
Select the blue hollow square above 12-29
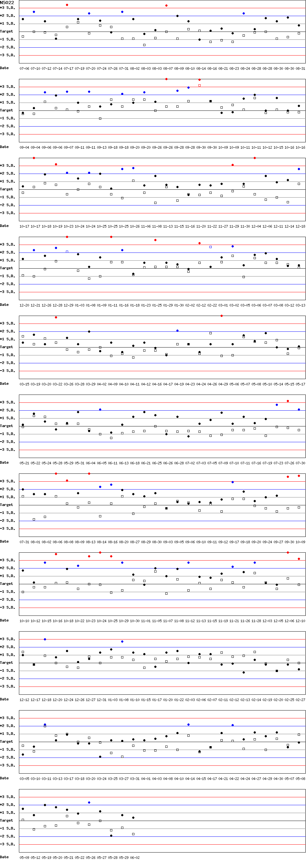point(67,252)
